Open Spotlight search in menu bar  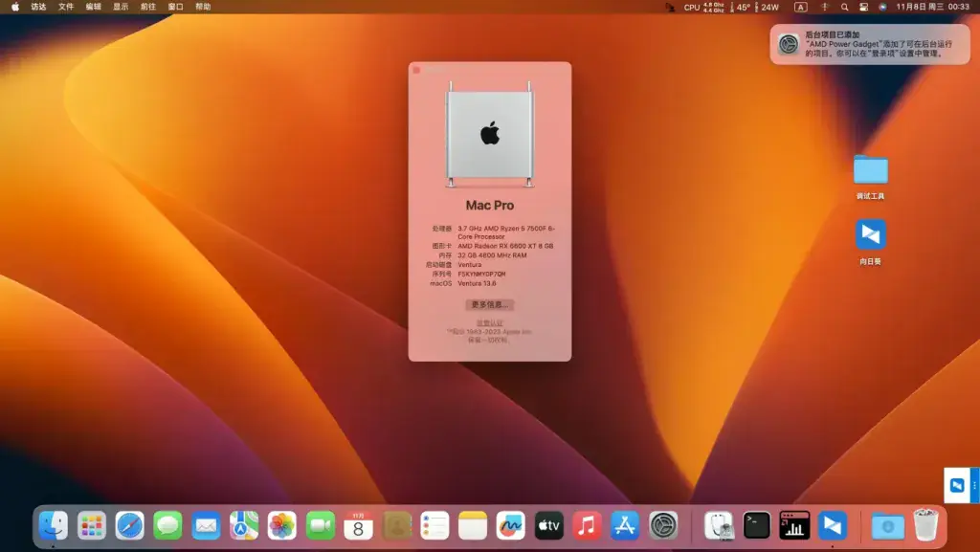(844, 7)
